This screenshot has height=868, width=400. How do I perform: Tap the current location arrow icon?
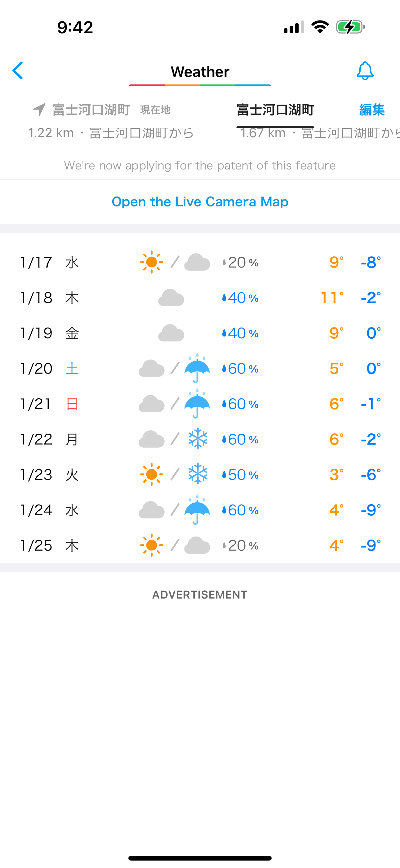[39, 110]
